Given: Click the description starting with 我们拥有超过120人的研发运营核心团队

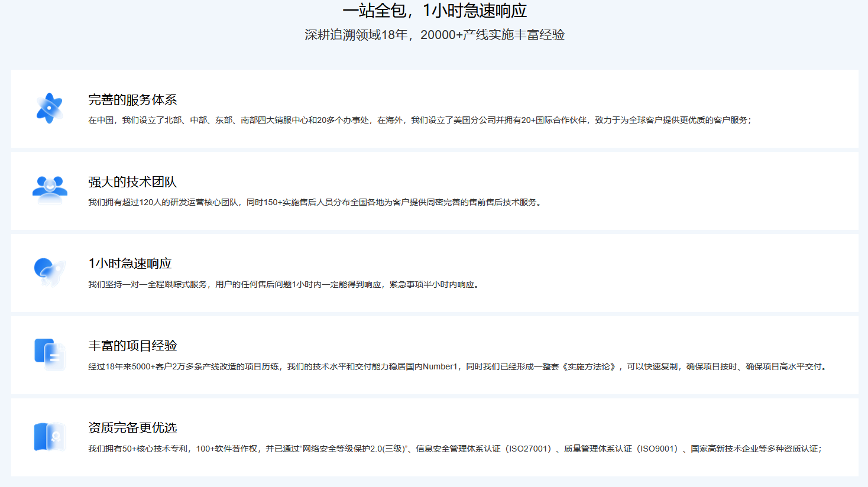Looking at the screenshot, I should (316, 202).
